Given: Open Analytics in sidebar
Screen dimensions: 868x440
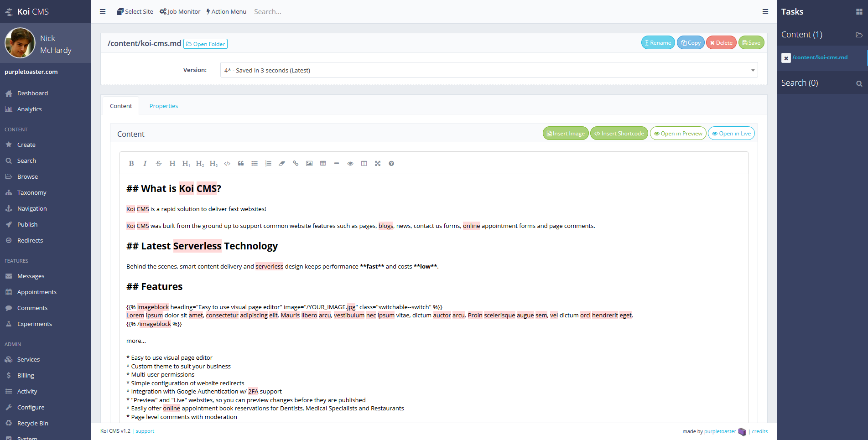Looking at the screenshot, I should [29, 109].
